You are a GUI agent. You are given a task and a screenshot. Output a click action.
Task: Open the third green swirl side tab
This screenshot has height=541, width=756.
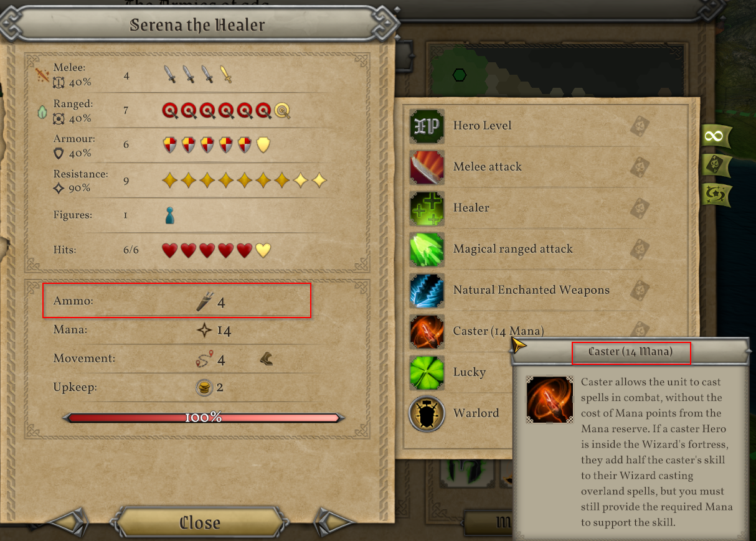click(x=716, y=194)
